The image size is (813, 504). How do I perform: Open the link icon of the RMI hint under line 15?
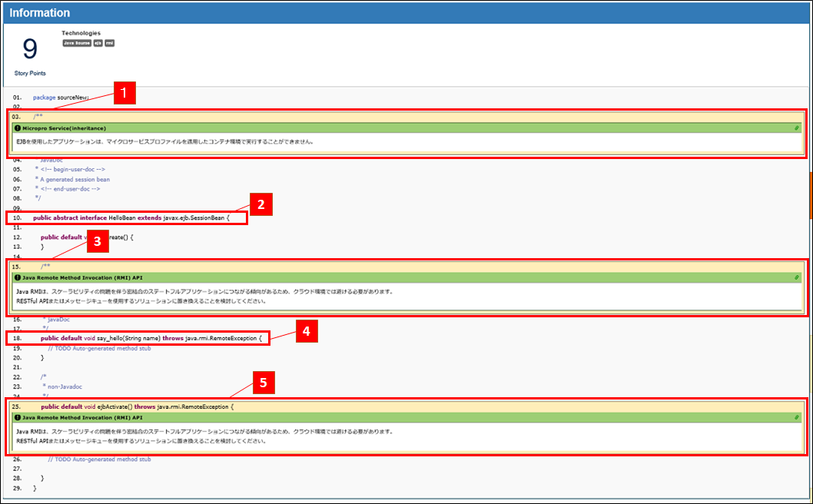(x=797, y=277)
